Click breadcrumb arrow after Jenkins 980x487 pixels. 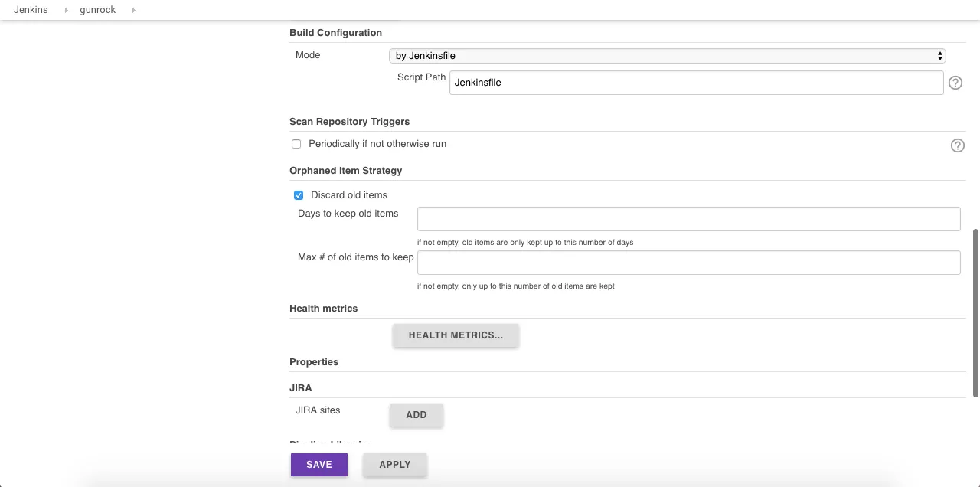click(66, 10)
